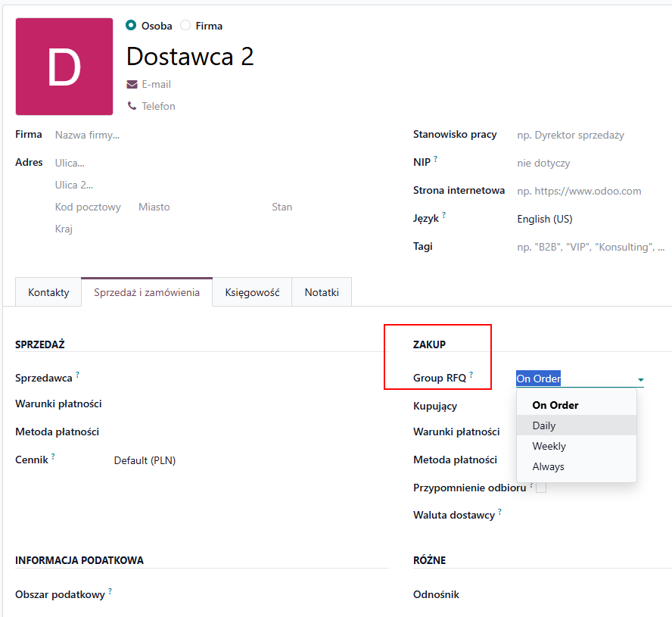Click the Sprzedawca help question mark
The image size is (672, 617).
(x=77, y=374)
